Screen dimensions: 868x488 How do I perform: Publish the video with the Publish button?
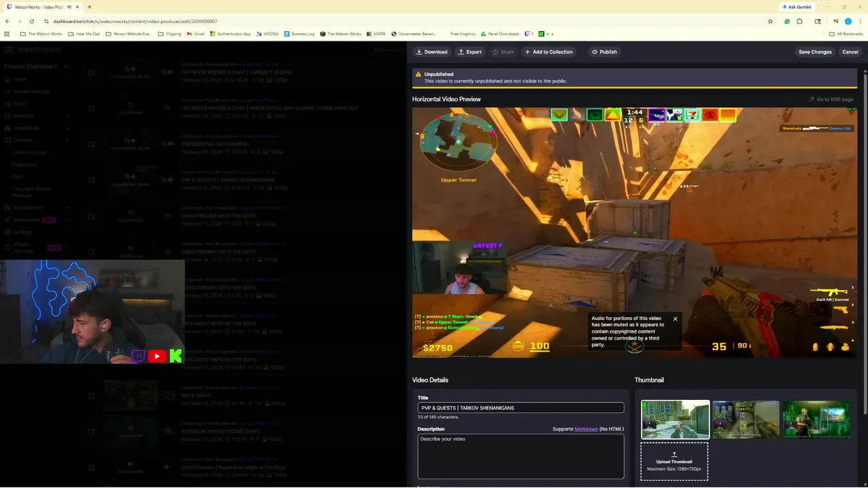coord(604,52)
